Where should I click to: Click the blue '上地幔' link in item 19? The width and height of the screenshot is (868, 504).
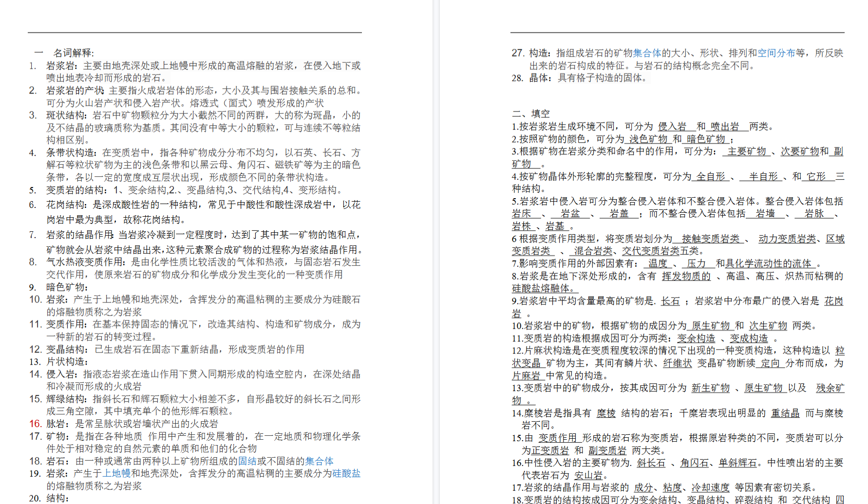pos(116,473)
